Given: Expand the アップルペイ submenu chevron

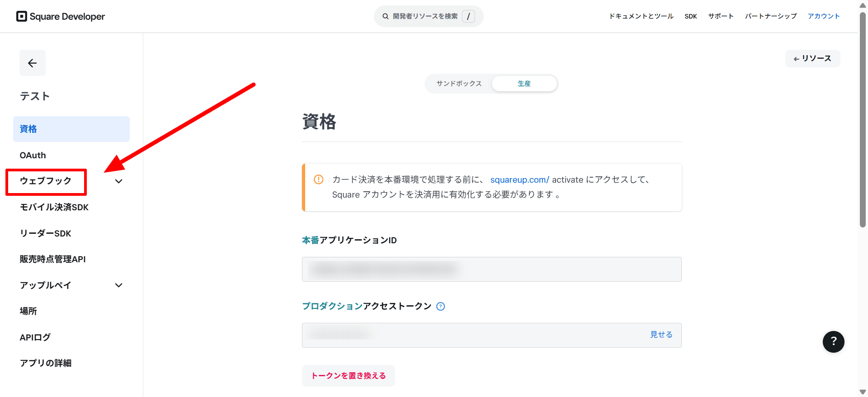Looking at the screenshot, I should tap(119, 285).
